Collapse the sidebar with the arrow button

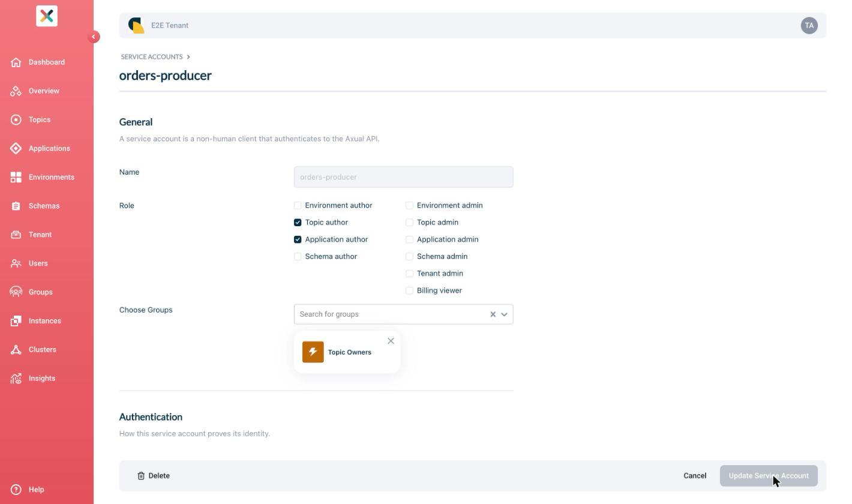click(x=94, y=37)
